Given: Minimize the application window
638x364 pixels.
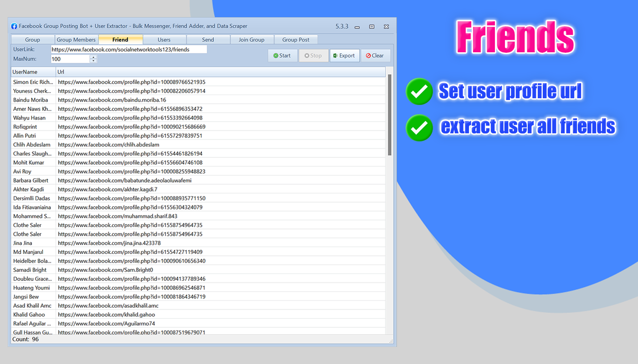Looking at the screenshot, I should coord(357,26).
